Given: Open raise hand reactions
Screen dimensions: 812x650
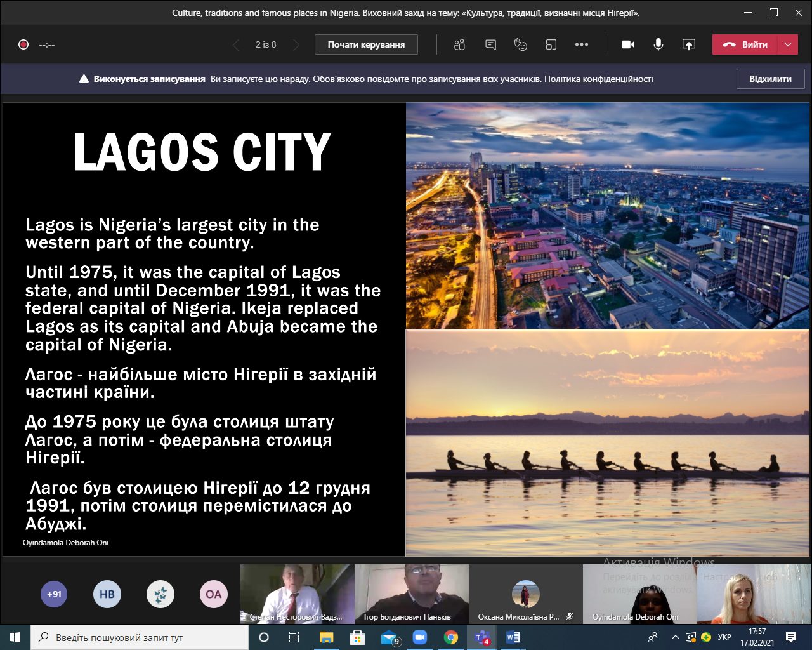Looking at the screenshot, I should coord(521,44).
